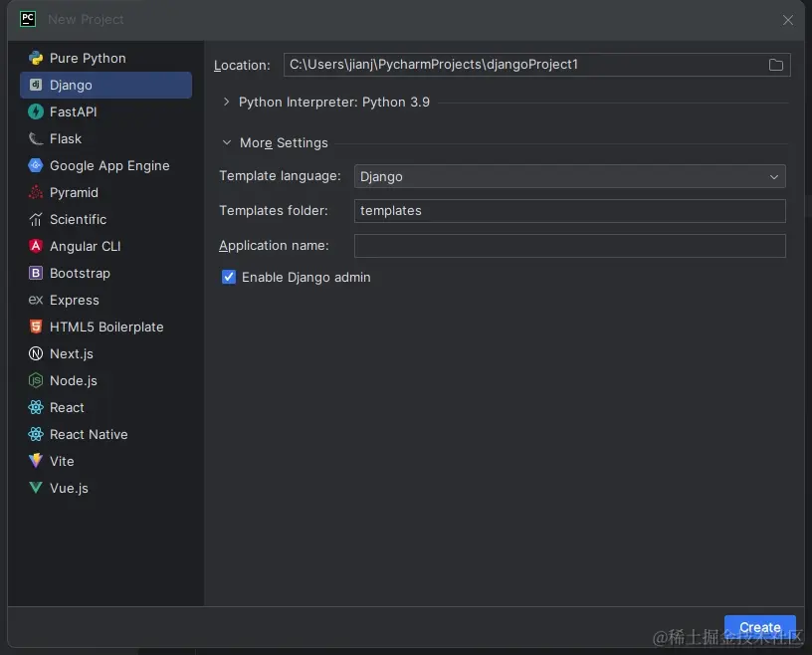Click the More Settings heading text
The height and width of the screenshot is (655, 812).
(284, 142)
